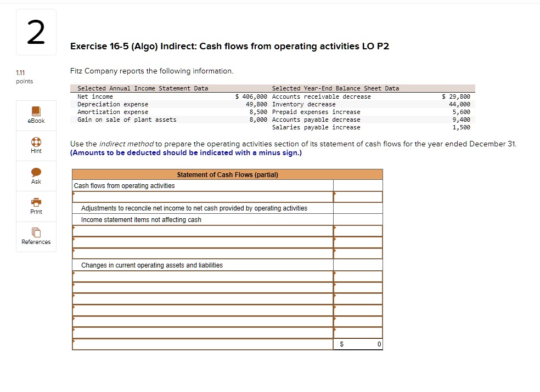Click the total field showing $0
This screenshot has height=392, width=540.
(358, 344)
